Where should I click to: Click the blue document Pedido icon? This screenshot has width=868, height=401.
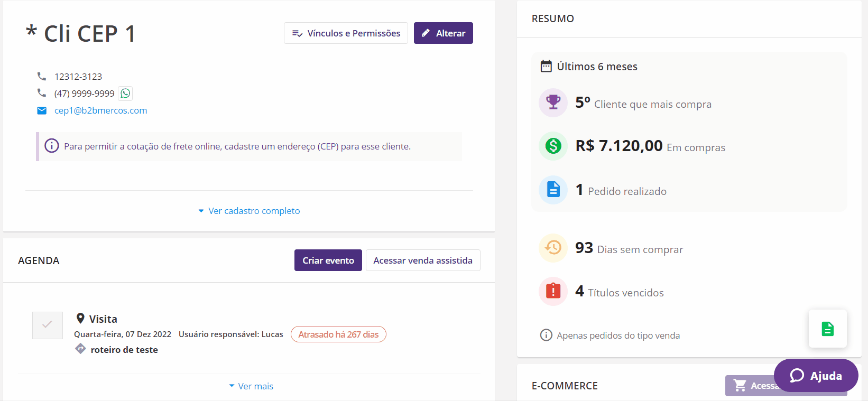coord(553,189)
